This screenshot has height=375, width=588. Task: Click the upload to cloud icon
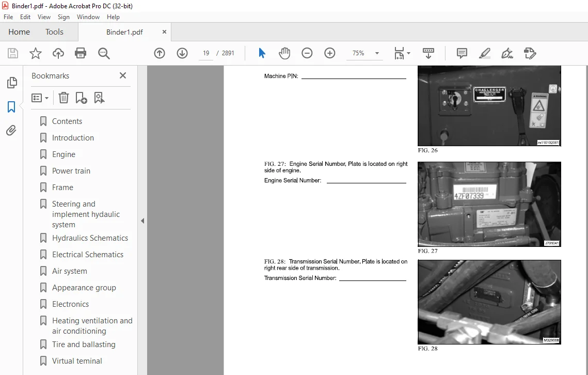tap(58, 53)
